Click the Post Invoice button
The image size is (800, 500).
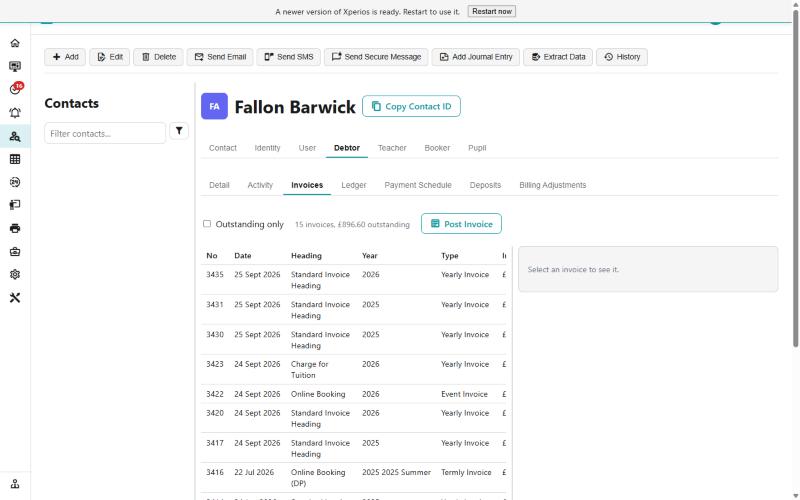(461, 223)
